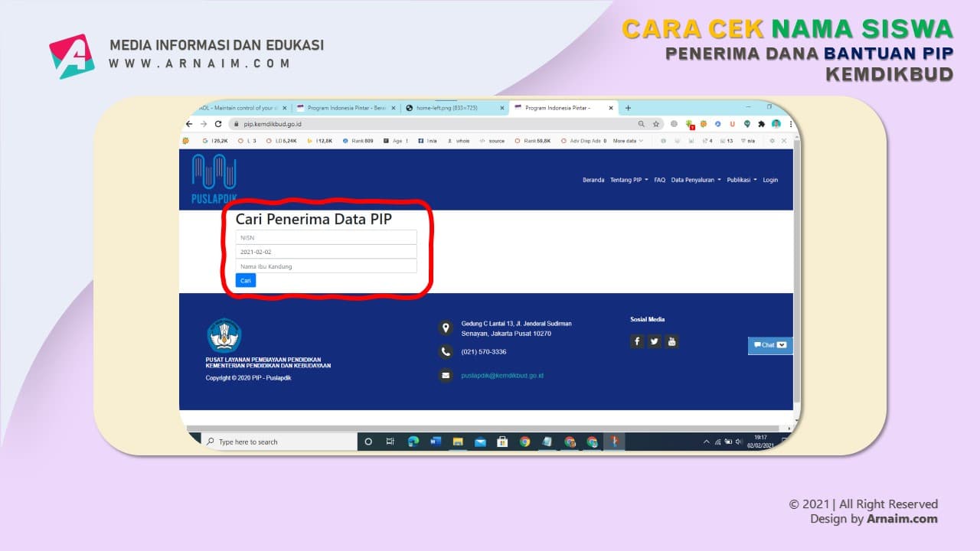Click the Cortana circle icon on the taskbar
The image size is (980, 551).
[x=368, y=442]
